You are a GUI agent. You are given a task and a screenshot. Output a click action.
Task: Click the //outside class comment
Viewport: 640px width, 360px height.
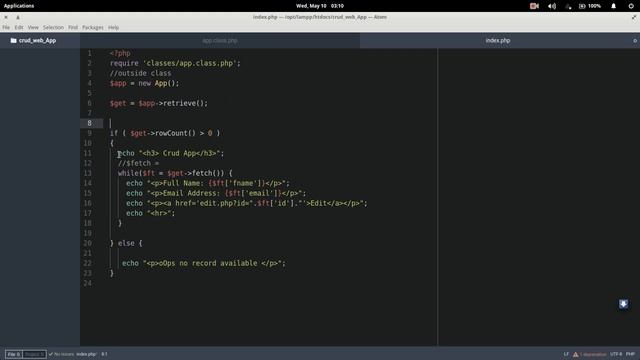coord(140,73)
